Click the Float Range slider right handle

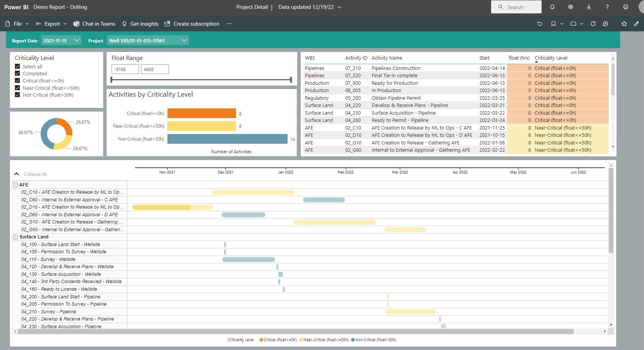[291, 80]
